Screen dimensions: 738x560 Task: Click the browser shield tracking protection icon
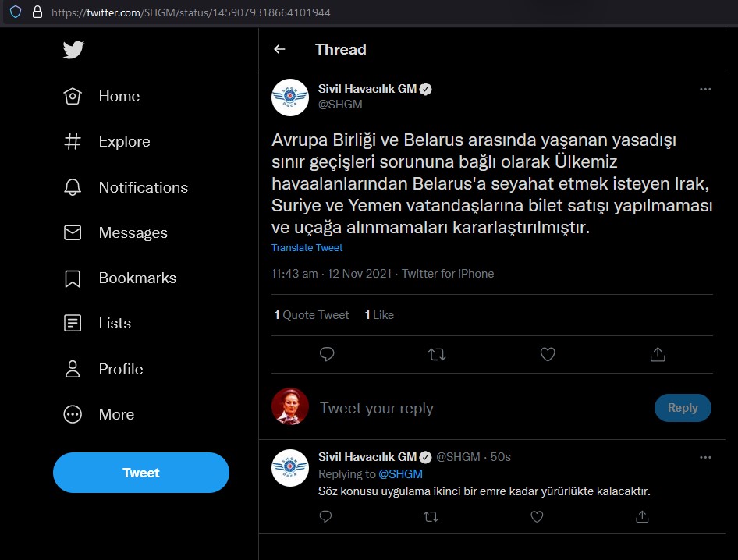16,12
